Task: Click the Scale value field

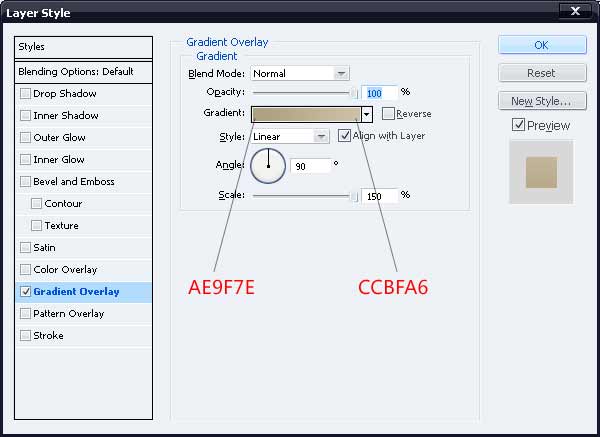Action: 379,196
